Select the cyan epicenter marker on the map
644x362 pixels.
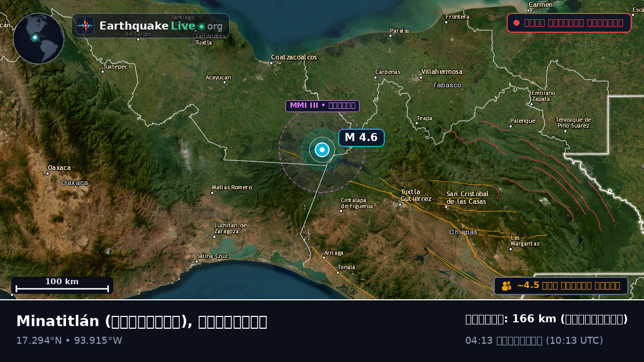tap(322, 150)
